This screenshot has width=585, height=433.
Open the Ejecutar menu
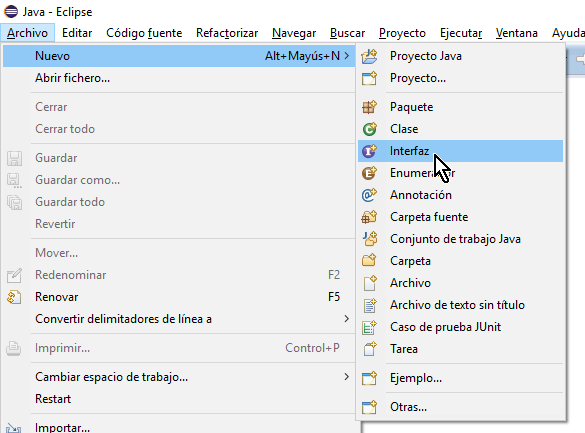461,33
